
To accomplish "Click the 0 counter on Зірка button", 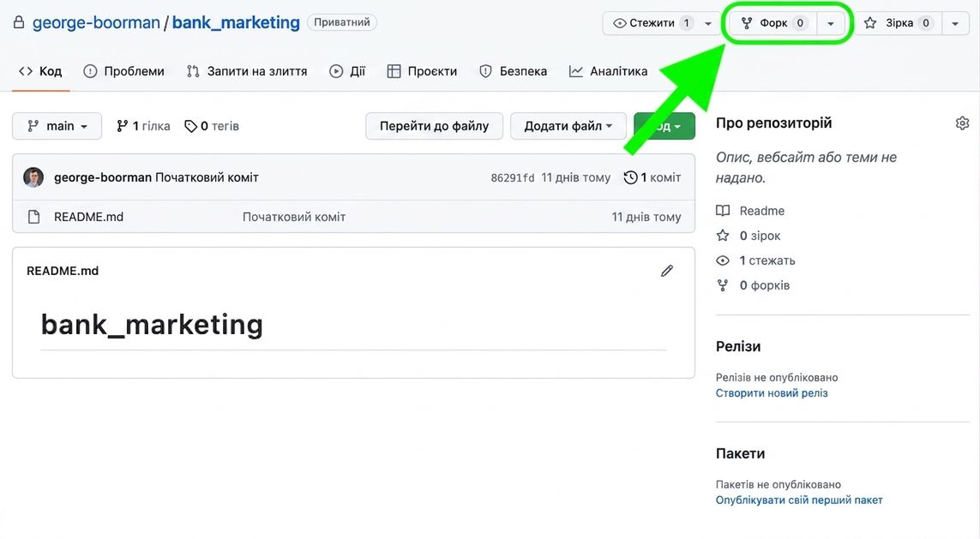I will coord(926,23).
